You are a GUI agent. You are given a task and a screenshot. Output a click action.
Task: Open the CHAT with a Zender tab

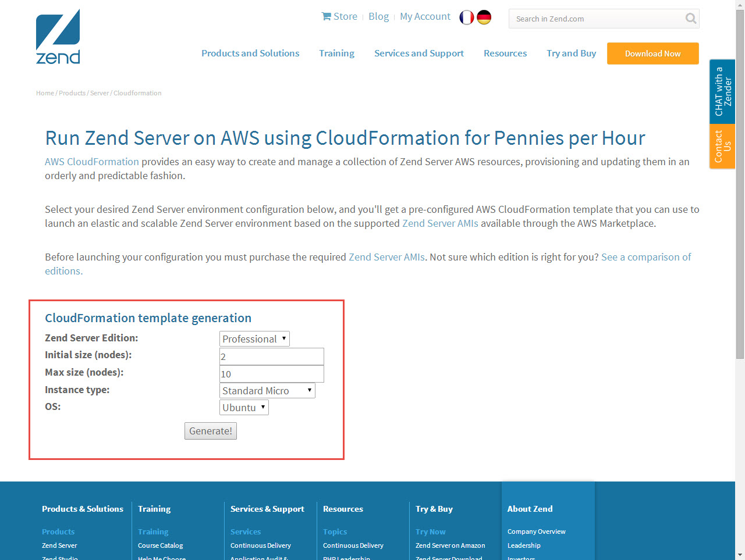pyautogui.click(x=722, y=91)
